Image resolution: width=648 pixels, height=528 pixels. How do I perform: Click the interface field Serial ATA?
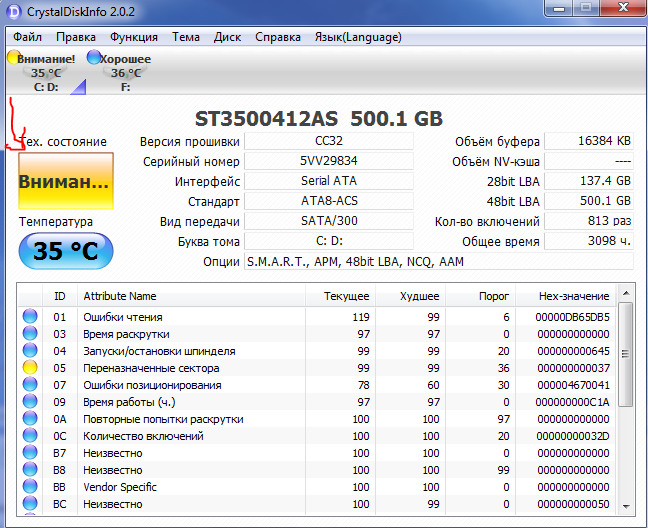point(329,181)
